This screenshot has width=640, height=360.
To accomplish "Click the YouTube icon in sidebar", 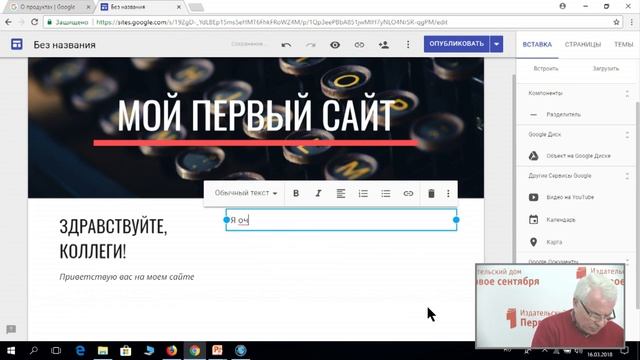I will (533, 197).
